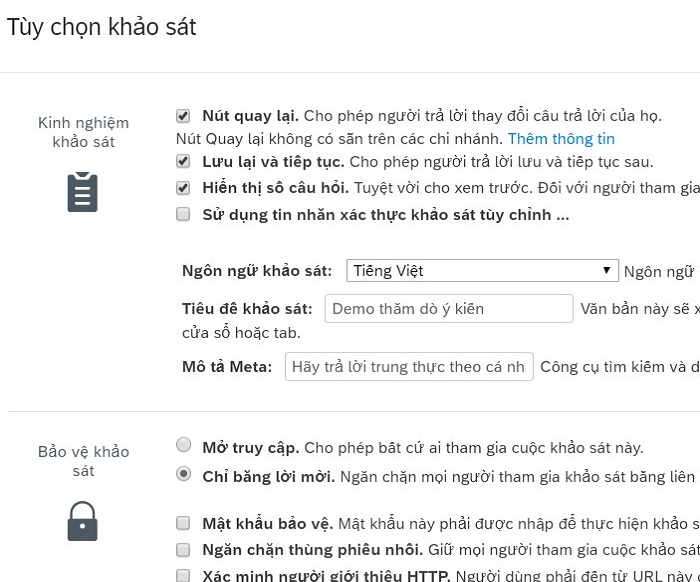The width and height of the screenshot is (700, 582).
Task: Focus the 'Tiêu đề khảo sát' input field
Action: [x=449, y=308]
